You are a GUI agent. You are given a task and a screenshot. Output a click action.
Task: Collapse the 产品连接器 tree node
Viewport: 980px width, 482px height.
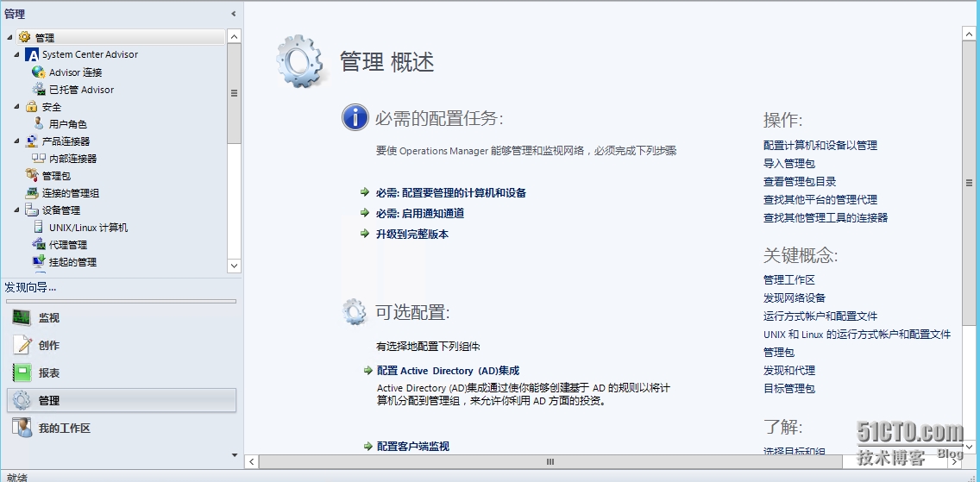tap(17, 141)
